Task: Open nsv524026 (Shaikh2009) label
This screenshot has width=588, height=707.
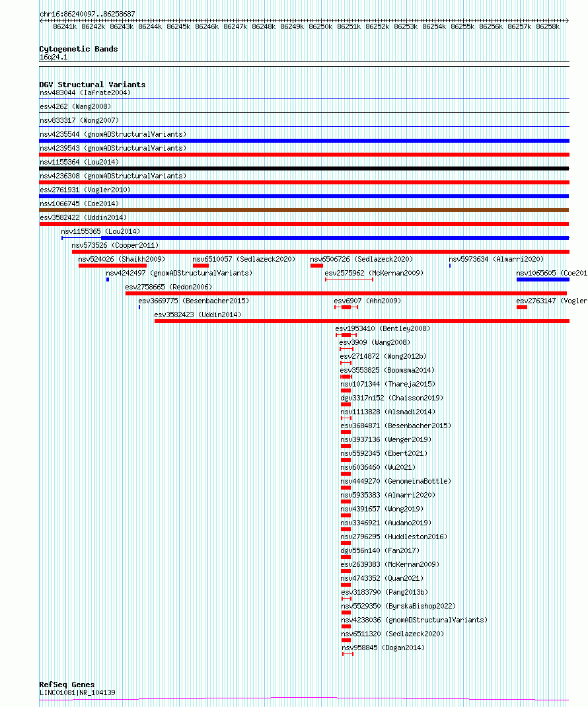Action: pos(122,259)
